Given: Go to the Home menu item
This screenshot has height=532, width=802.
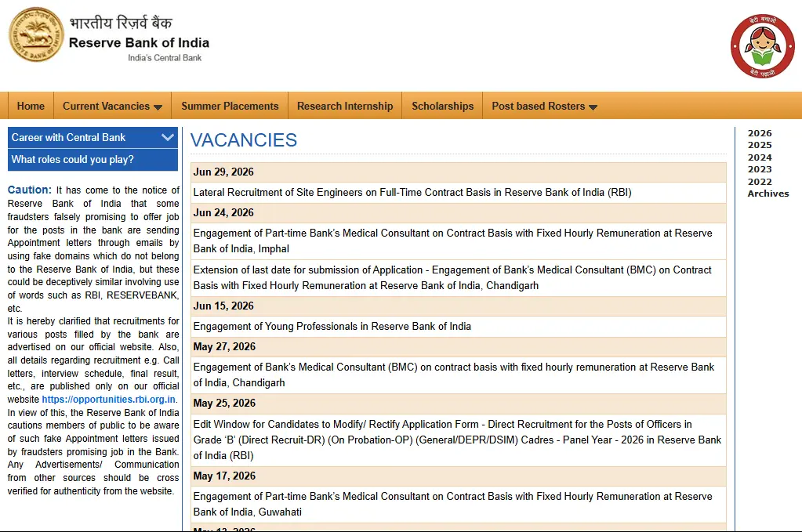Looking at the screenshot, I should click(31, 106).
